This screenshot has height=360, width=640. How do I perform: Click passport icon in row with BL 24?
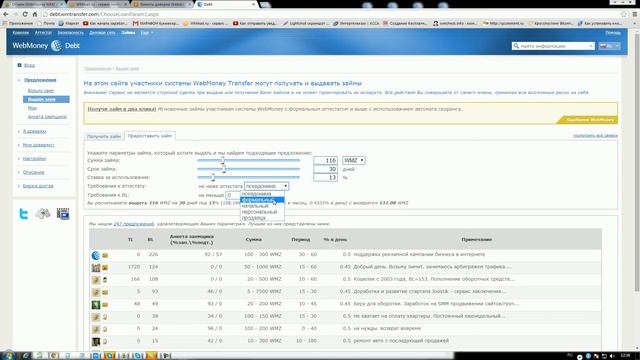click(x=105, y=329)
